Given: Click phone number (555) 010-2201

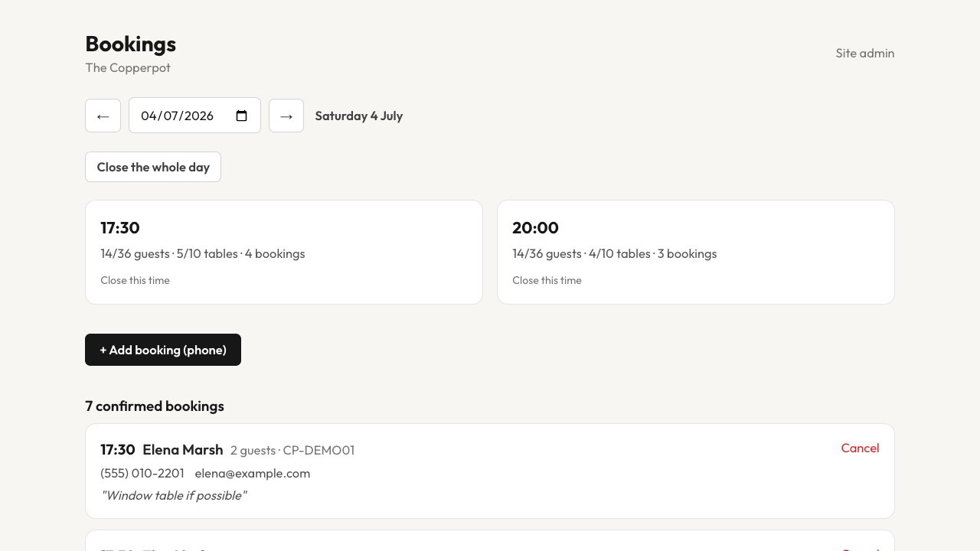Looking at the screenshot, I should point(142,473).
